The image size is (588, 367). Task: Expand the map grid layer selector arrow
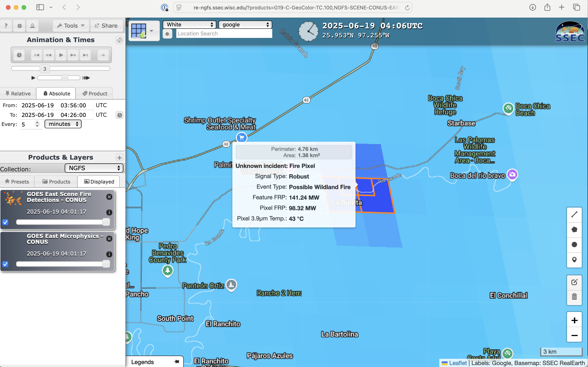click(x=151, y=31)
